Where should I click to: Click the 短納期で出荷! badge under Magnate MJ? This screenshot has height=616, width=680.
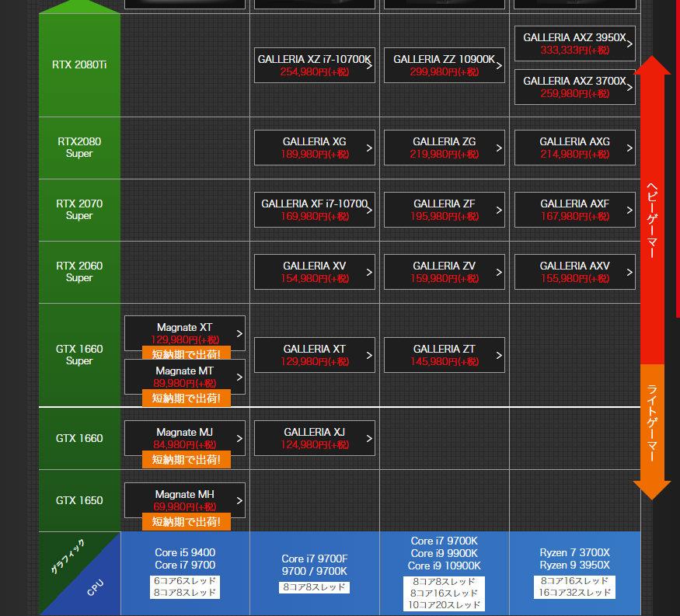187,460
